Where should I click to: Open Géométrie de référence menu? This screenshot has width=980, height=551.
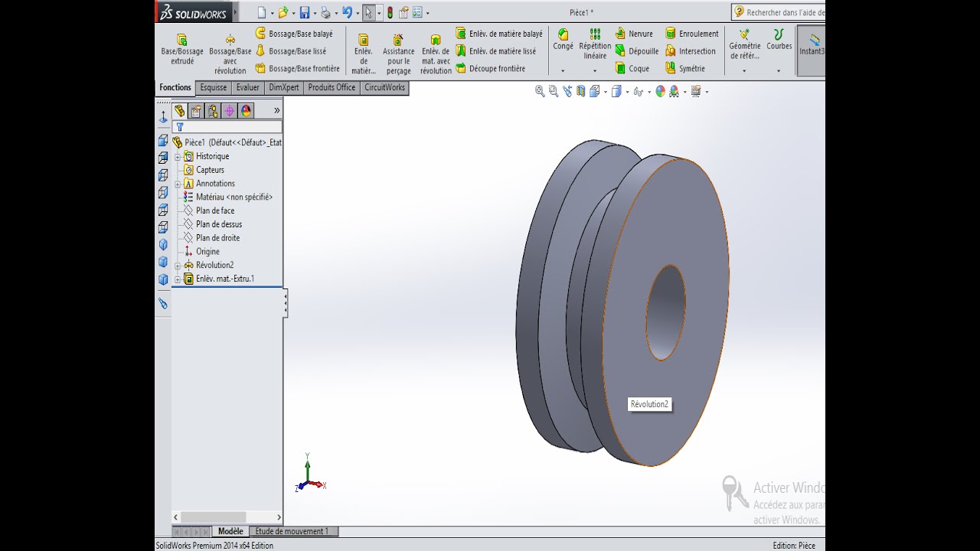coord(744,44)
